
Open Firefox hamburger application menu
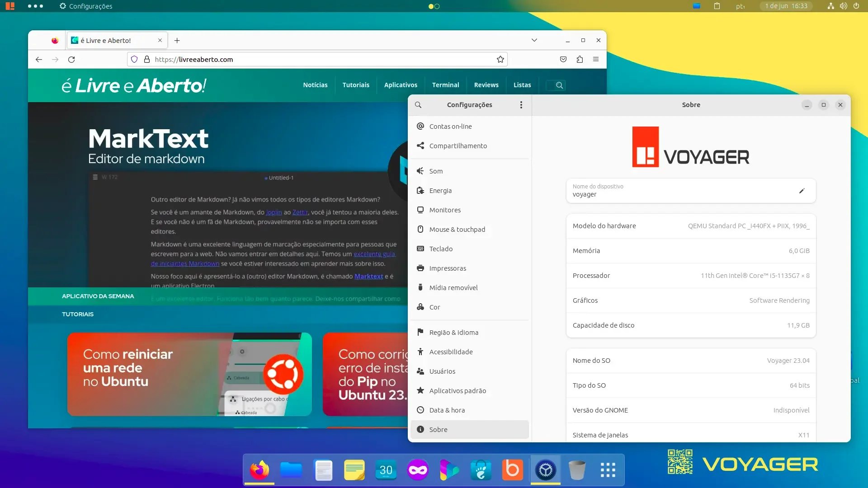[x=596, y=59]
